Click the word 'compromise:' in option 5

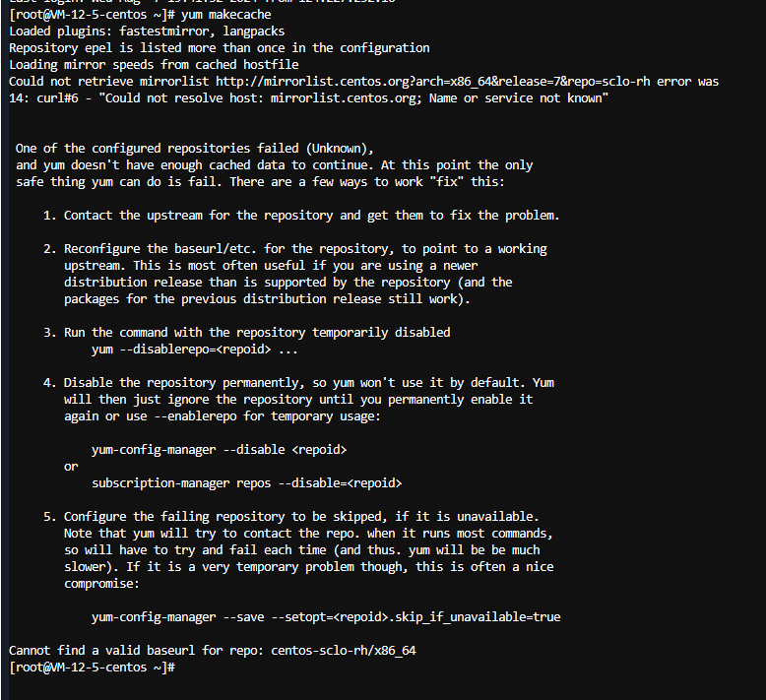click(101, 584)
